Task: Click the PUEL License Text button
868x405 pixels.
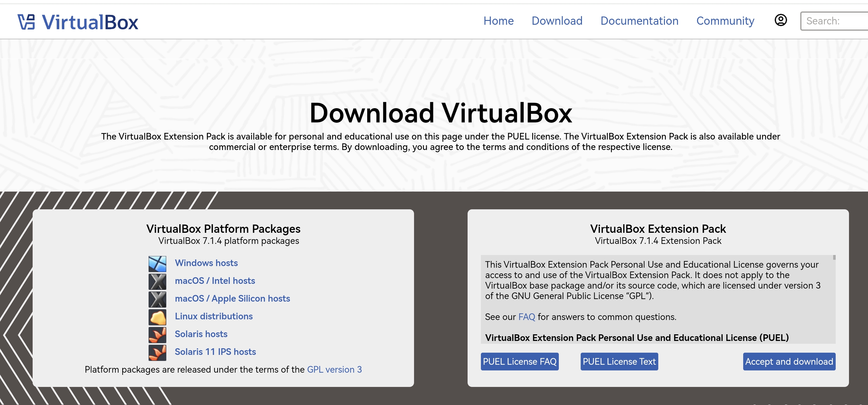Action: (x=619, y=361)
